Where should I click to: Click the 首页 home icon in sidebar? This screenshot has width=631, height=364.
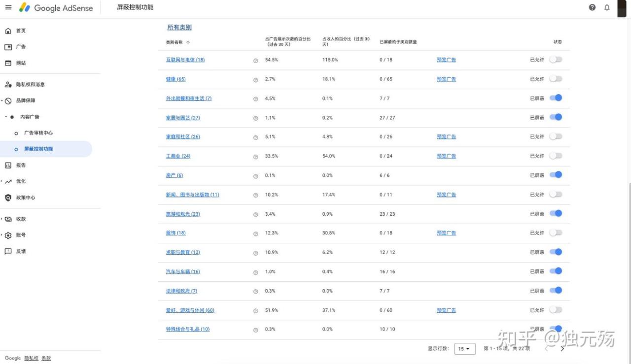(x=8, y=31)
